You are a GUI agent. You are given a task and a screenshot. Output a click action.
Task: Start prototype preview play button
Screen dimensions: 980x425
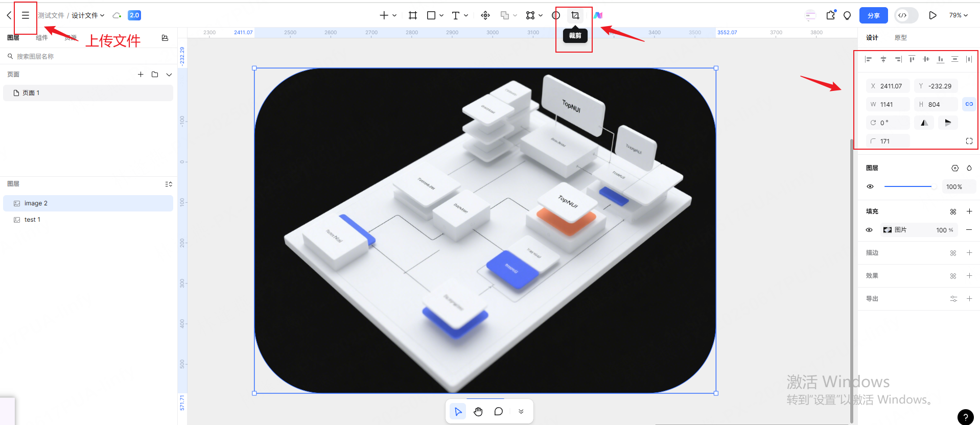932,15
